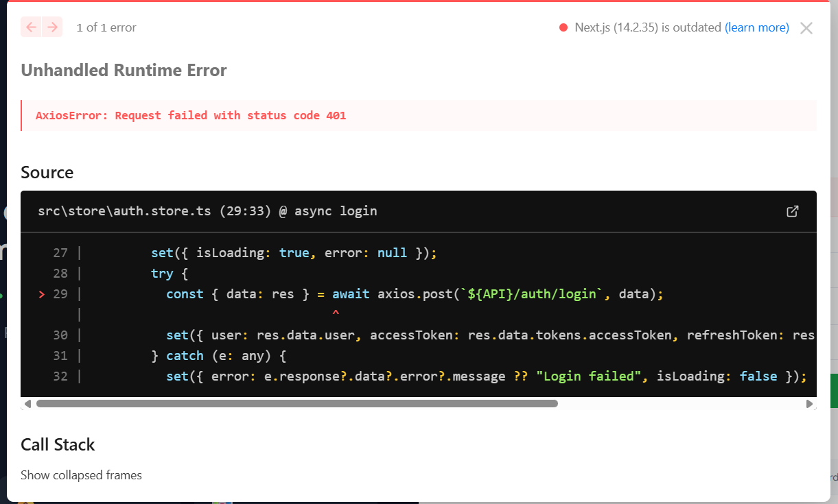Image resolution: width=838 pixels, height=504 pixels.
Task: Close the error overlay with the X
Action: (806, 28)
